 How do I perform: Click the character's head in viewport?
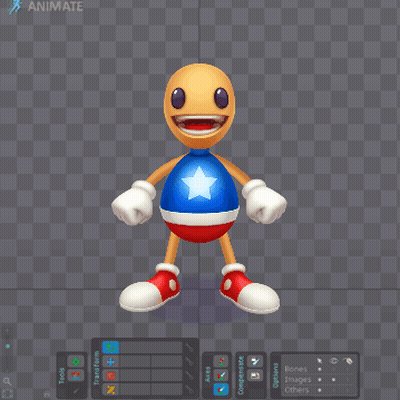(x=199, y=105)
